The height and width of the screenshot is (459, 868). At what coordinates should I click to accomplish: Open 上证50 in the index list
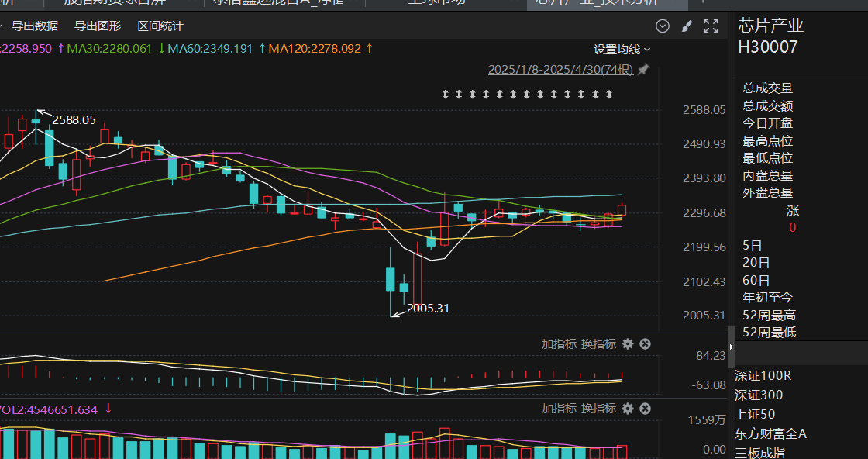point(755,415)
